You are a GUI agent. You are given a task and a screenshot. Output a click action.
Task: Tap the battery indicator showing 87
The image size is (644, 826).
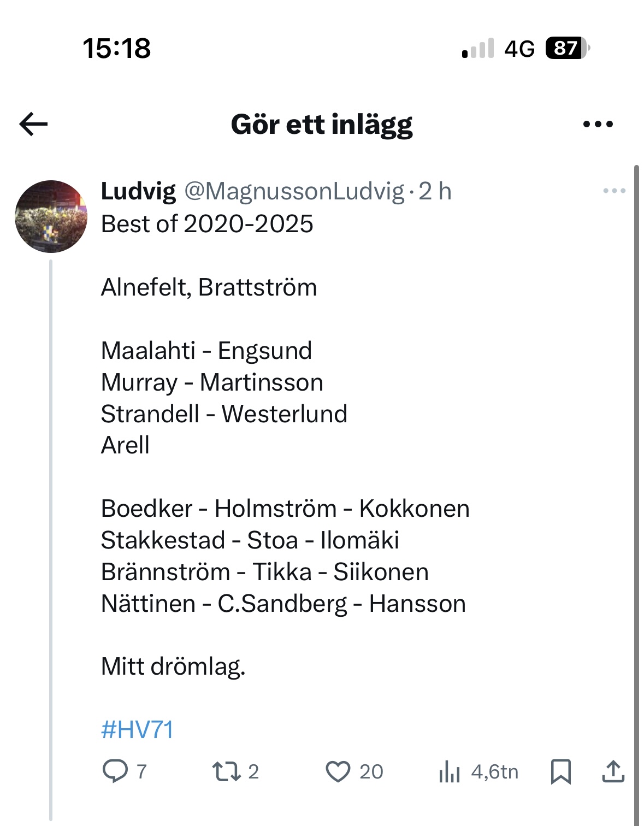coord(568,48)
